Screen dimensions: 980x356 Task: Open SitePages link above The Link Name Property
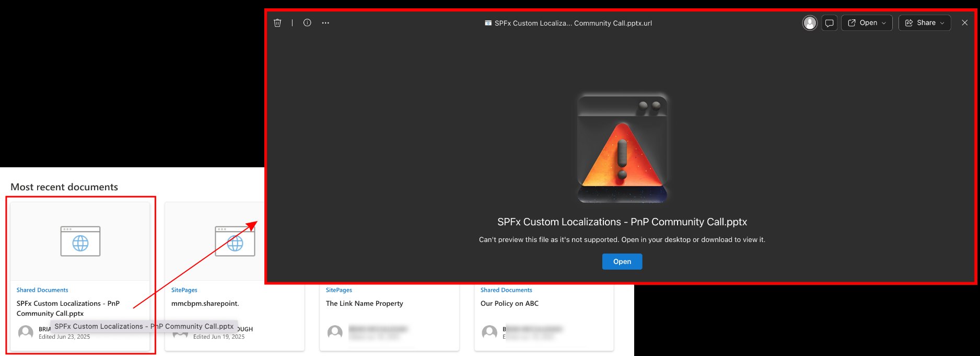[339, 290]
